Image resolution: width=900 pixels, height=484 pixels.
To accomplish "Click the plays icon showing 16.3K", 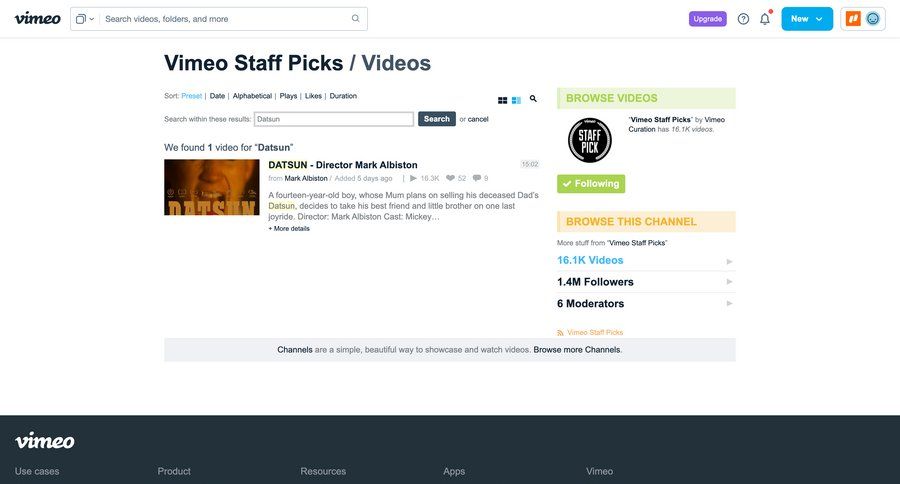I will tap(413, 179).
